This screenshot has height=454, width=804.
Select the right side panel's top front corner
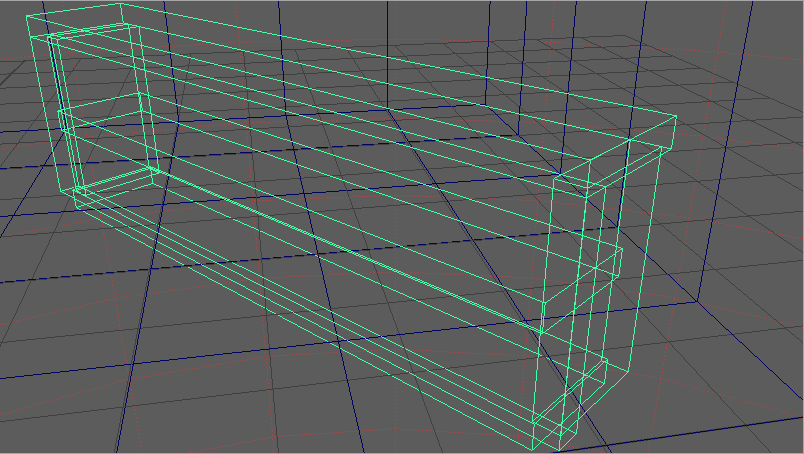pyautogui.click(x=554, y=180)
